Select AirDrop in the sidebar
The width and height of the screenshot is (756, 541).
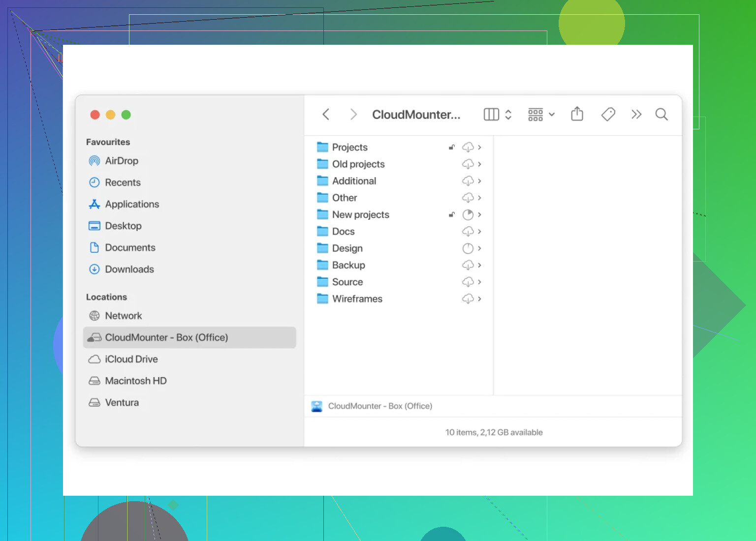pyautogui.click(x=121, y=161)
